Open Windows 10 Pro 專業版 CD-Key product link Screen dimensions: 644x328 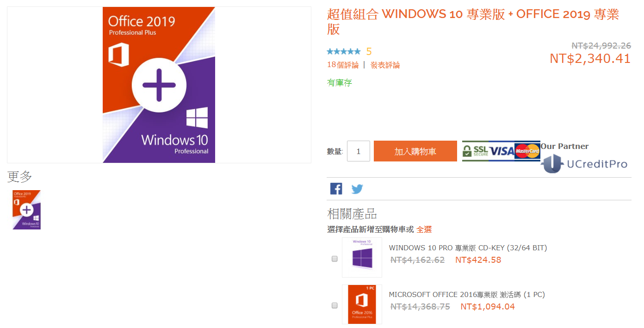(x=468, y=248)
